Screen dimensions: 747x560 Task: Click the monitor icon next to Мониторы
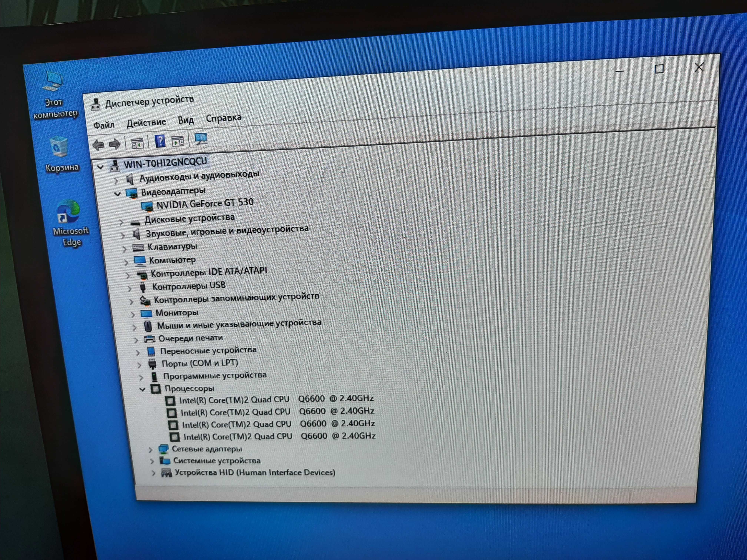pos(146,314)
